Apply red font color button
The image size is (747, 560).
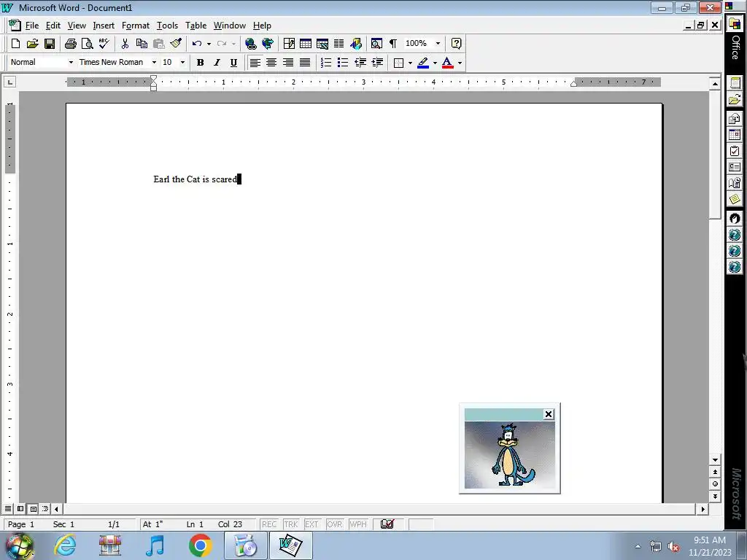[447, 63]
